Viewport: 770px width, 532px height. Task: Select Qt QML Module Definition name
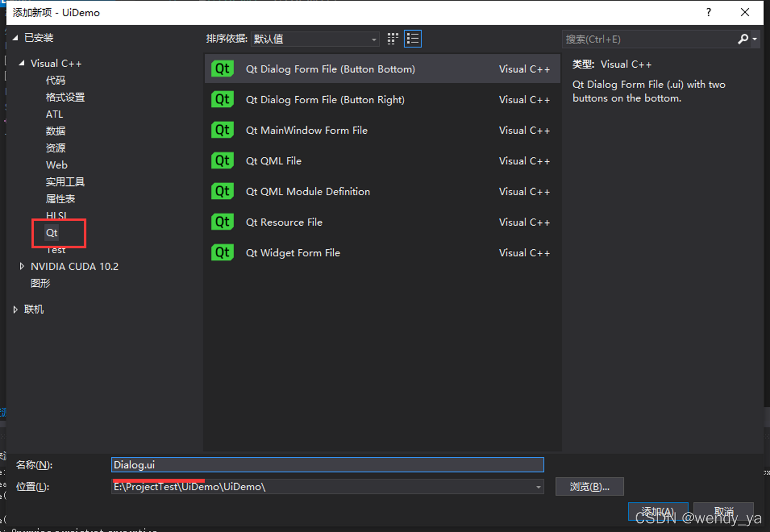(x=308, y=191)
